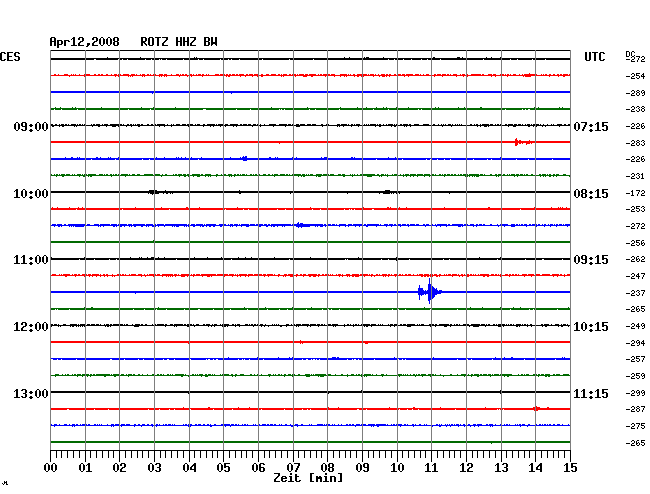Click the date label Apr12,2008
Viewport: 650px width, 494px height.
[85, 42]
